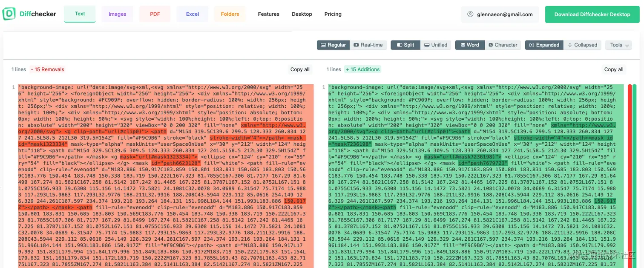Click the 15 Removals badge
Viewport: 644px width, 268px height.
click(x=47, y=69)
